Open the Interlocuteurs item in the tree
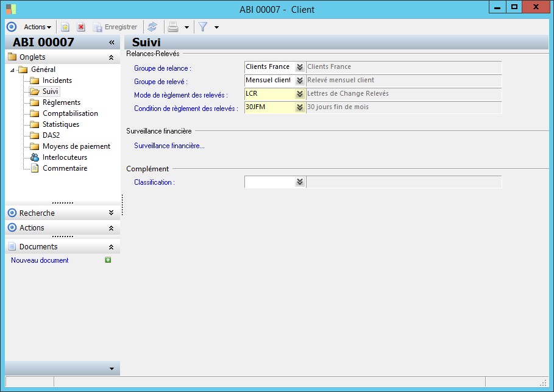 [64, 157]
